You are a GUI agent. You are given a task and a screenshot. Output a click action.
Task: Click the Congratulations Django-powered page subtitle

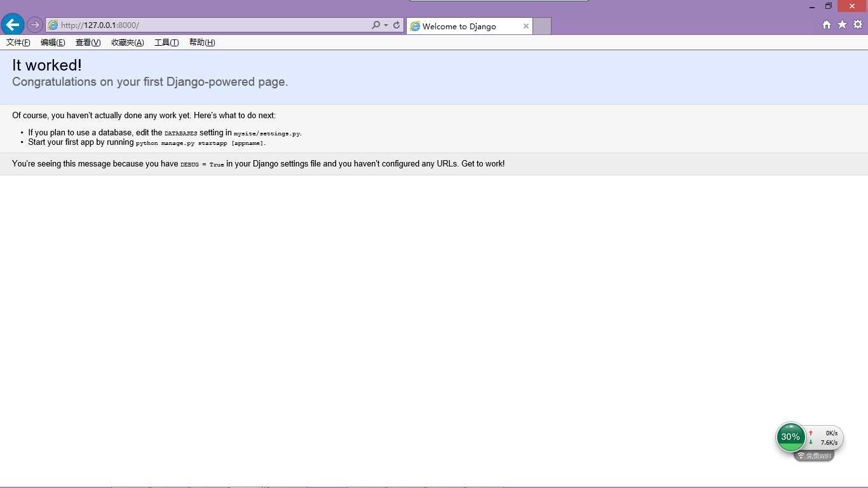(150, 82)
